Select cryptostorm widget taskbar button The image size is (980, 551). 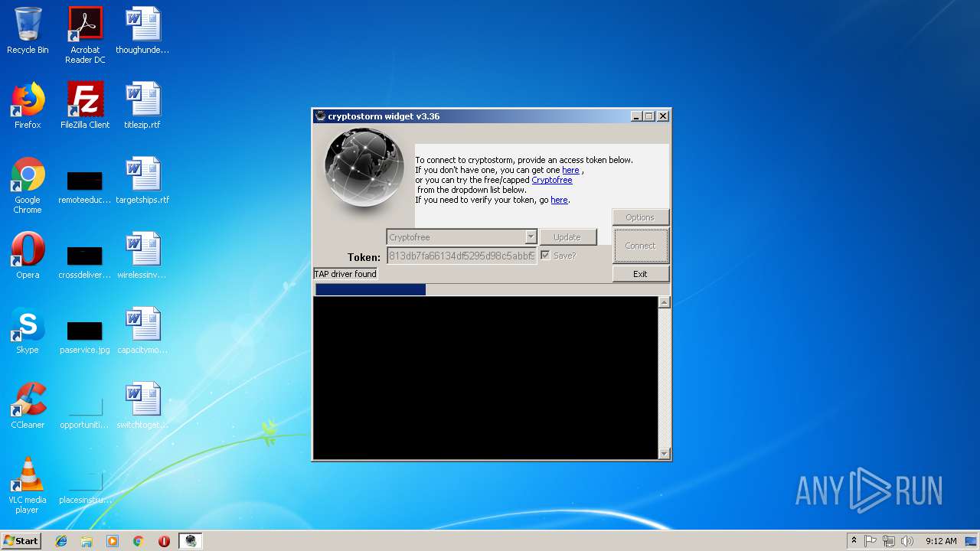(191, 541)
